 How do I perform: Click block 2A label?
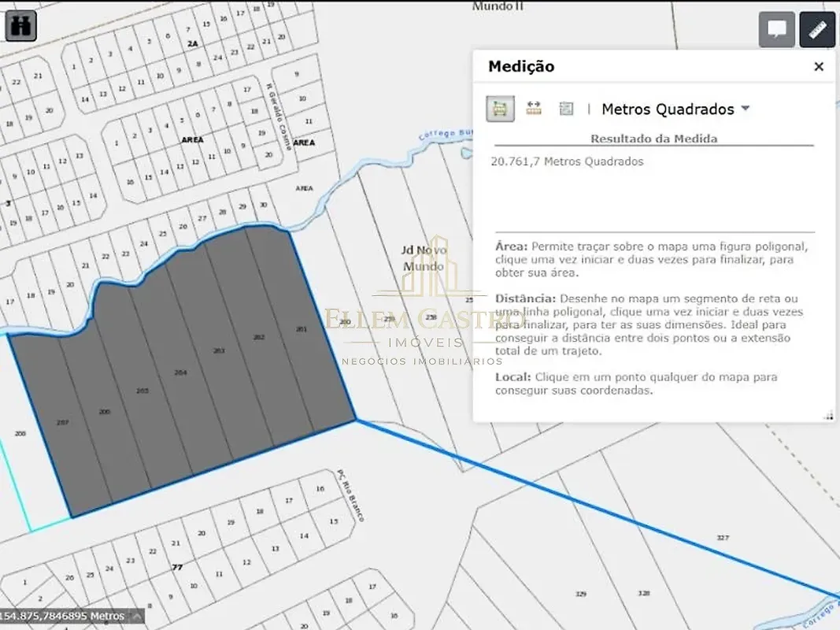192,44
